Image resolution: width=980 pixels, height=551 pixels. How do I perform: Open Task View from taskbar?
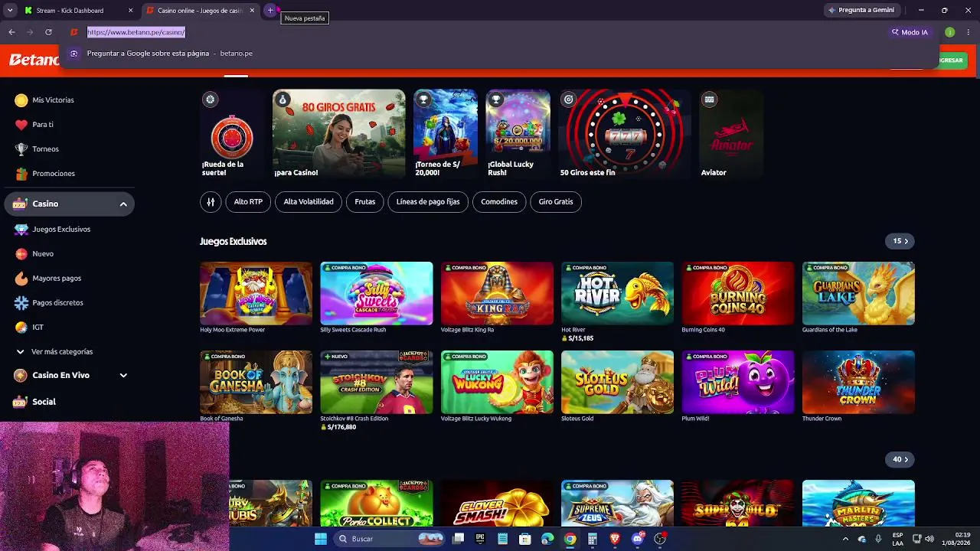pyautogui.click(x=458, y=539)
